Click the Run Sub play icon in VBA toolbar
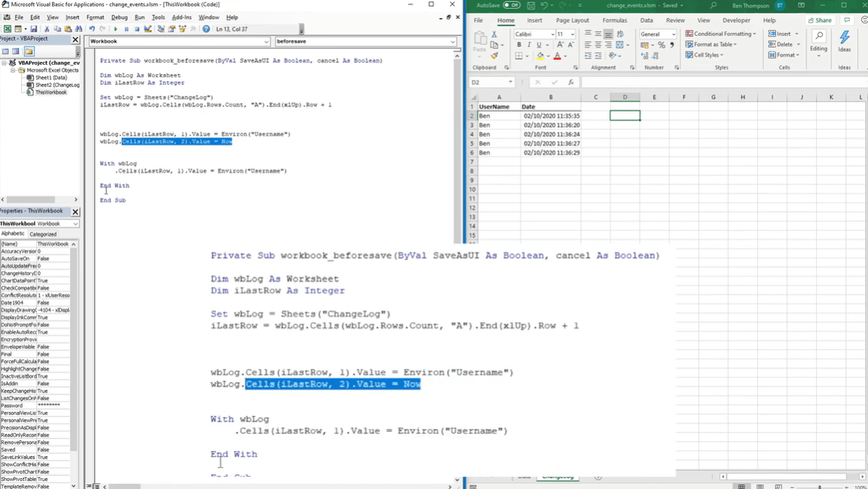The height and width of the screenshot is (489, 868). tap(116, 28)
